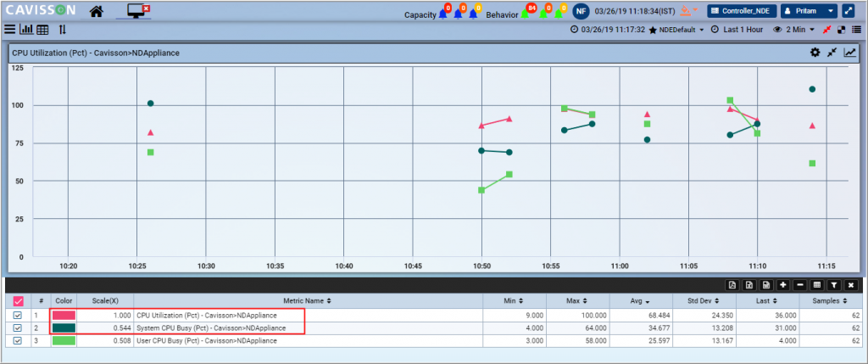Viewport: 868px width, 364px height.
Task: Sort by Avg column header
Action: tap(640, 301)
